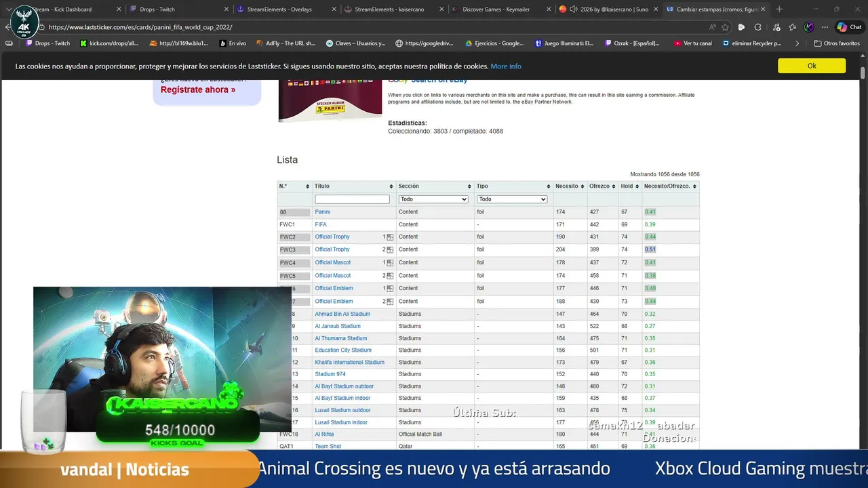868x488 pixels.
Task: Click the Panini sticker album thumbnail
Action: click(x=330, y=100)
